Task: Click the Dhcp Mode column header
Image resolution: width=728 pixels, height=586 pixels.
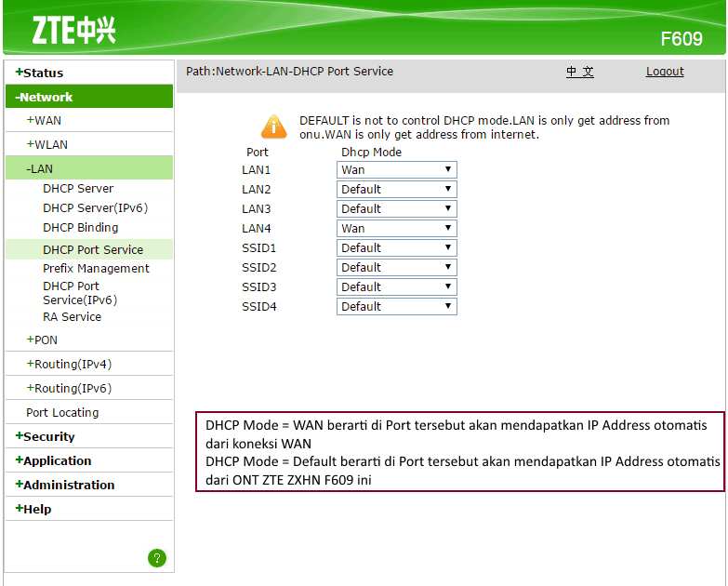Action: coord(371,153)
